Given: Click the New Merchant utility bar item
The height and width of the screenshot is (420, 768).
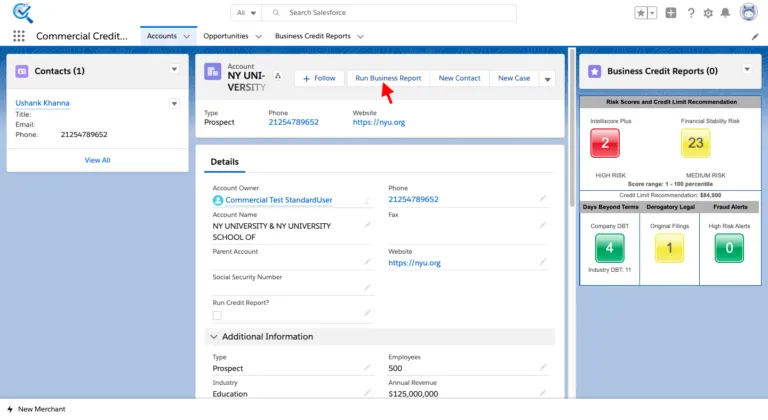Looking at the screenshot, I should coord(36,409).
